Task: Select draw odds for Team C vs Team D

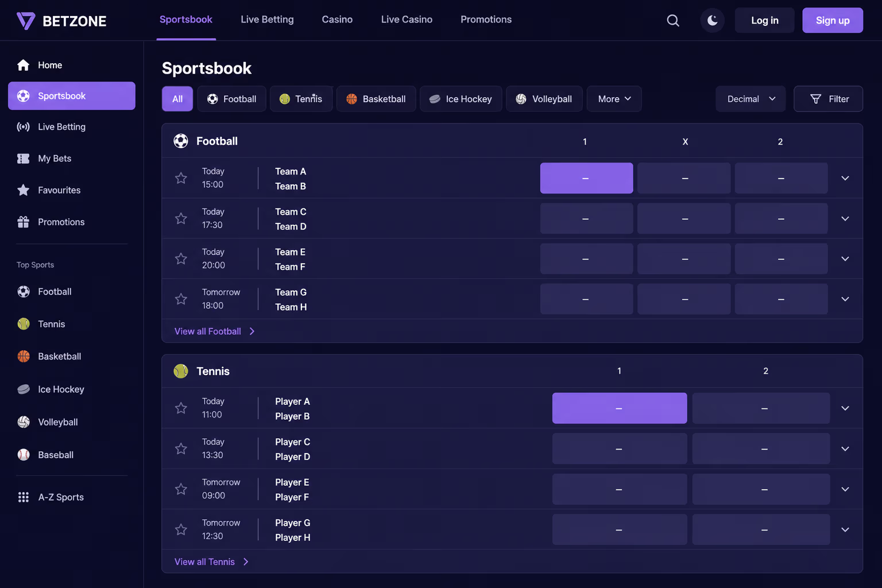Action: click(x=684, y=218)
